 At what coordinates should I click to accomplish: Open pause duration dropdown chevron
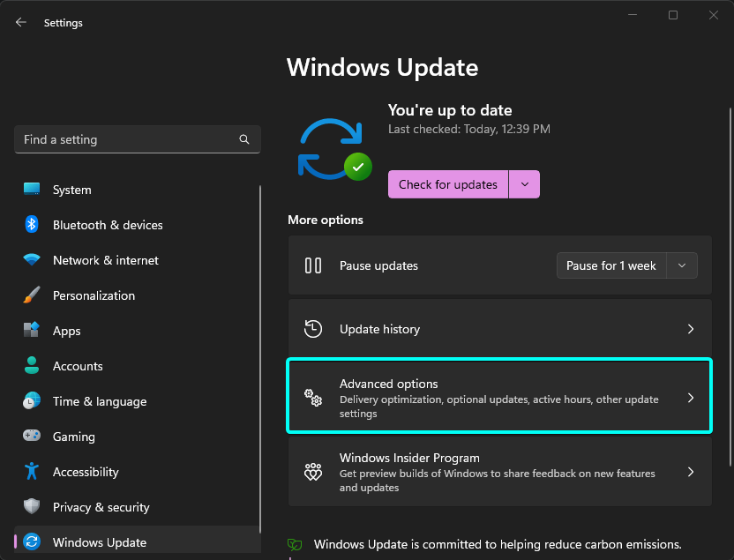click(x=682, y=265)
